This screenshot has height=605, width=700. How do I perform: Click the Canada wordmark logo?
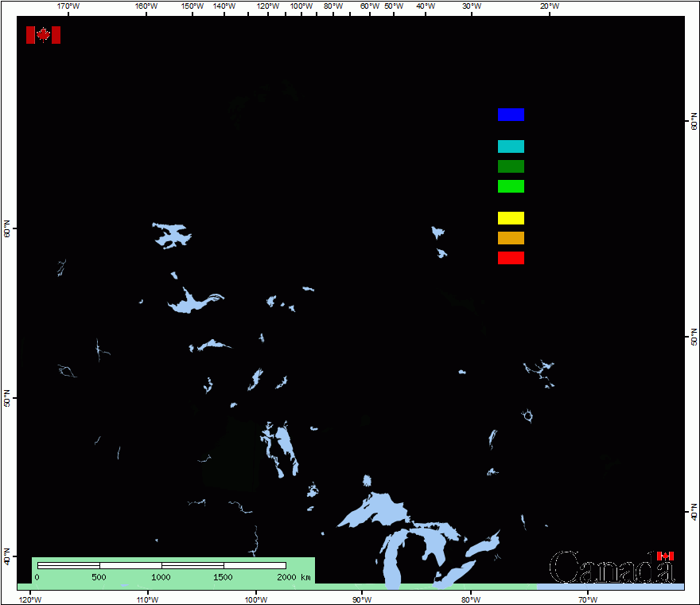(611, 567)
